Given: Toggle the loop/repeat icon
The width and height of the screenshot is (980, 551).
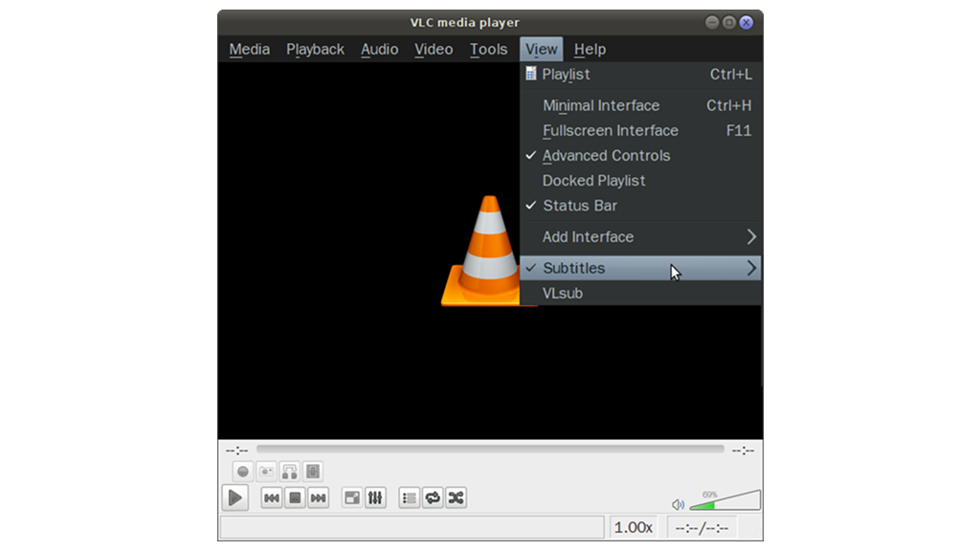Looking at the screenshot, I should [433, 497].
